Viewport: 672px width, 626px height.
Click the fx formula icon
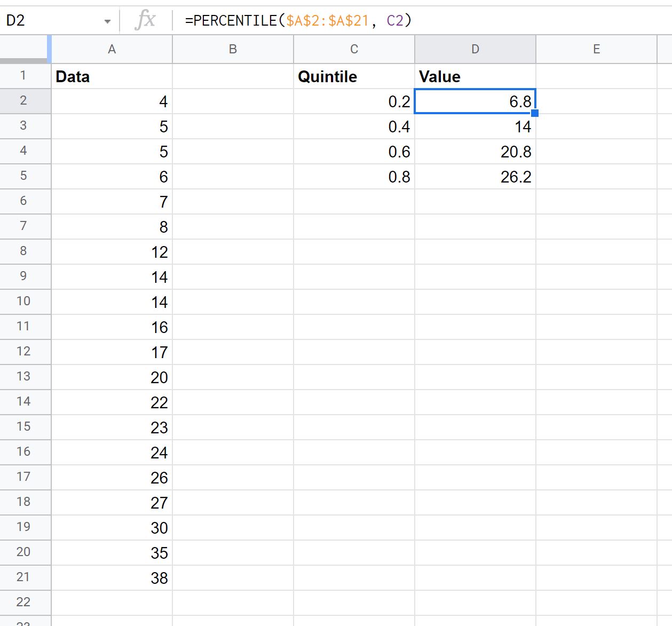pos(144,19)
